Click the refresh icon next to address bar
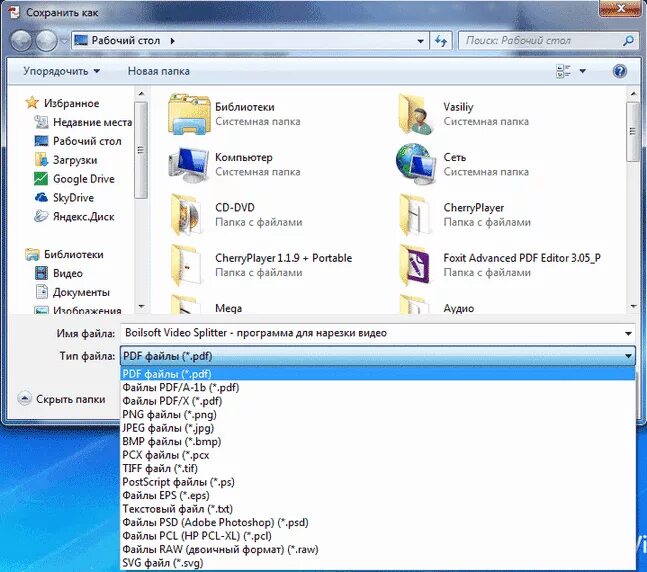The height and width of the screenshot is (572, 647). click(441, 41)
